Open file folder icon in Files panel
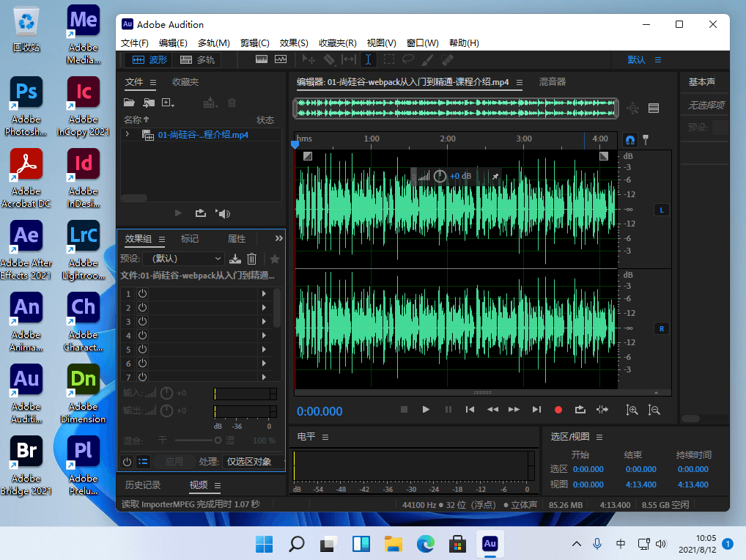Viewport: 746px width, 560px height. (x=129, y=103)
